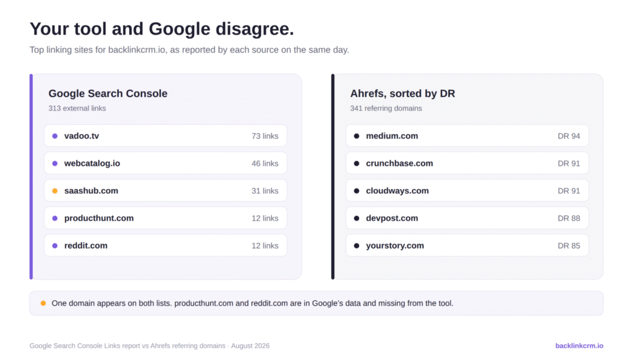Click the purple accent bar on left card
The height and width of the screenshot is (364, 633).
(31, 176)
